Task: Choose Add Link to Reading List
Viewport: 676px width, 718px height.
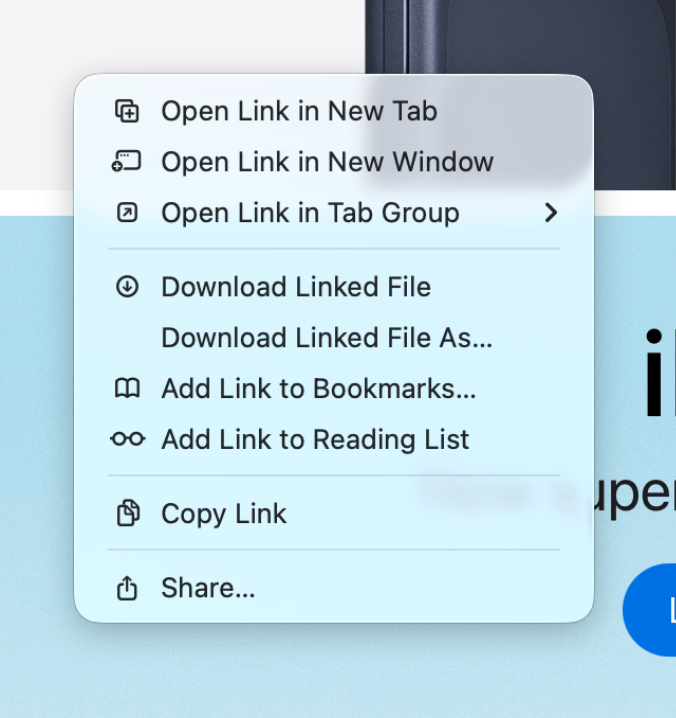Action: coord(334,439)
